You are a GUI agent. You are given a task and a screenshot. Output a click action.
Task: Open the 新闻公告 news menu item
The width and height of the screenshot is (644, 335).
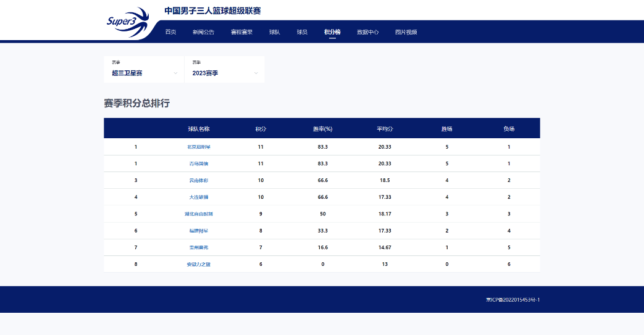(203, 32)
